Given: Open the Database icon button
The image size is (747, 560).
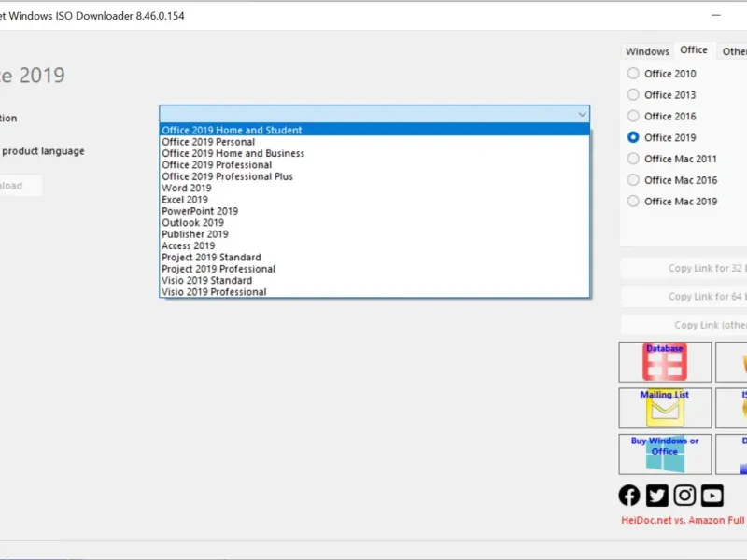Looking at the screenshot, I should coord(665,362).
